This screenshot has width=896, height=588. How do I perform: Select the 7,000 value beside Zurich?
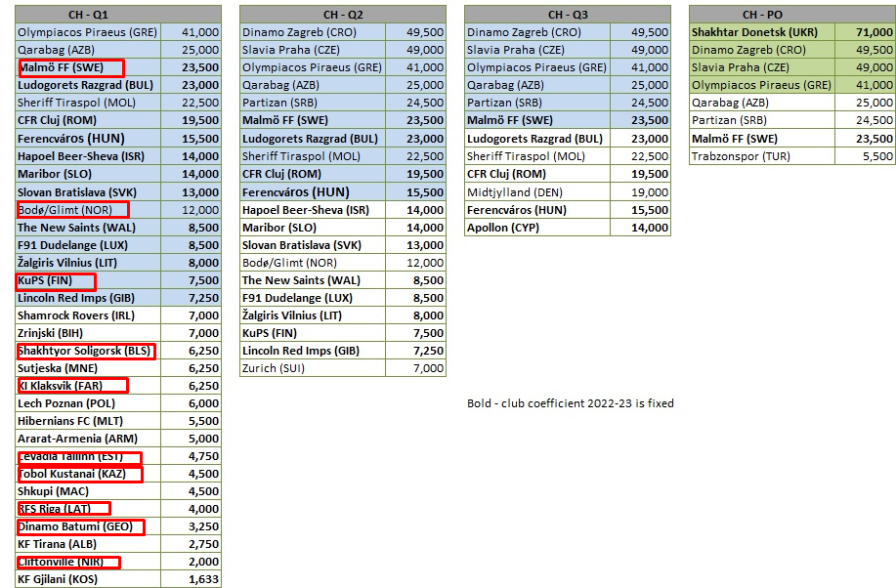click(x=415, y=368)
